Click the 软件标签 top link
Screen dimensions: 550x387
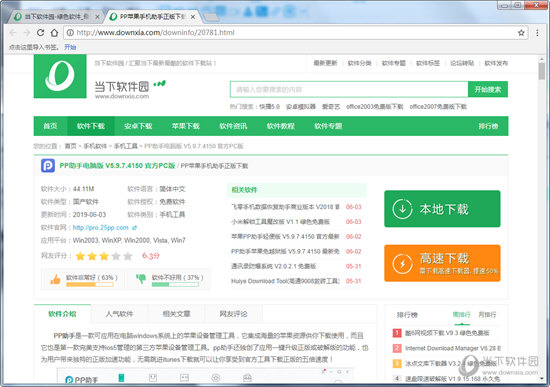(x=428, y=63)
